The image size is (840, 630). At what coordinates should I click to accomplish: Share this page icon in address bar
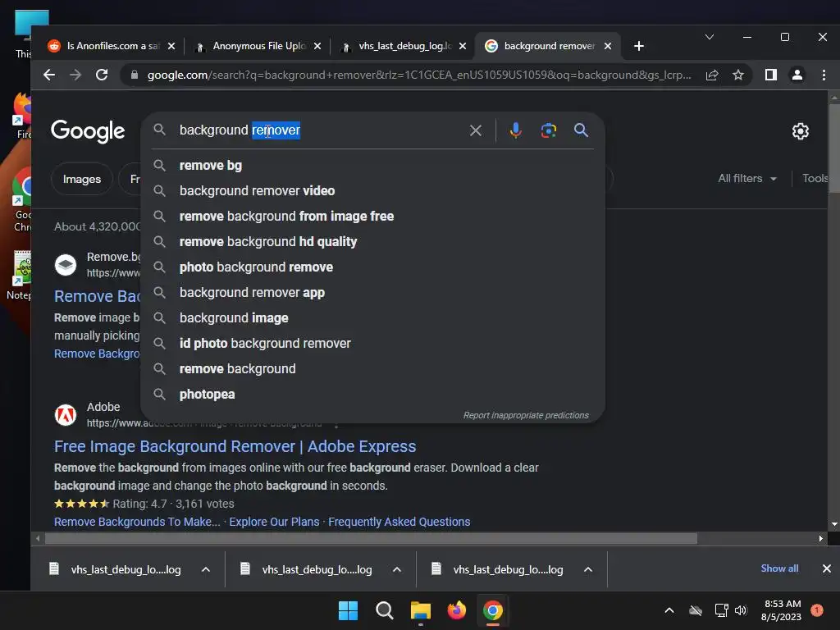coord(712,75)
